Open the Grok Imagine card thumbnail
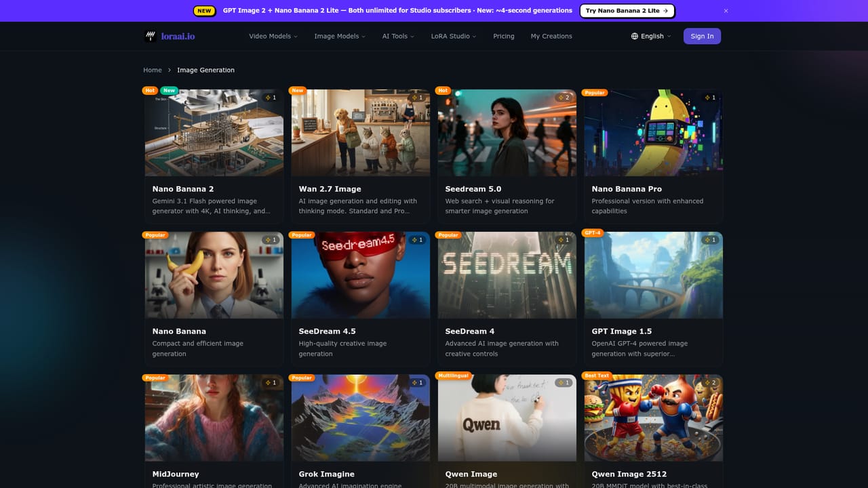Screen dimensions: 868x488 [361, 418]
